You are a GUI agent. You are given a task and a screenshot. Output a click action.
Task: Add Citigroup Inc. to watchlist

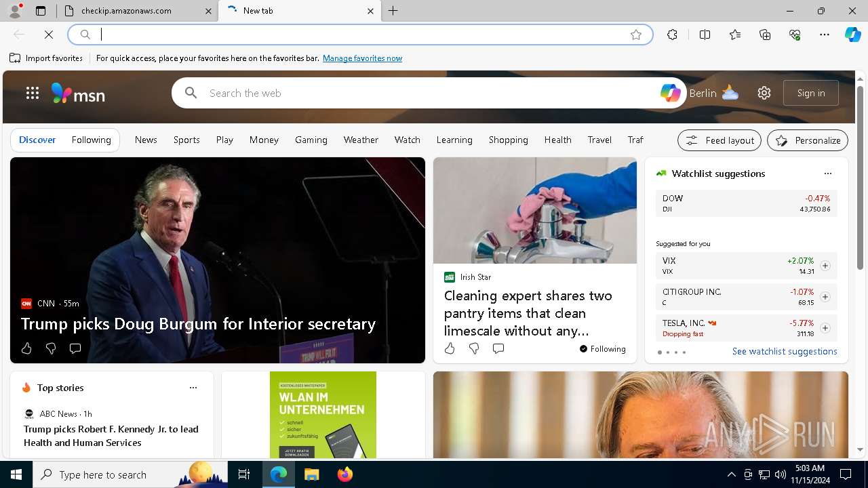click(825, 297)
